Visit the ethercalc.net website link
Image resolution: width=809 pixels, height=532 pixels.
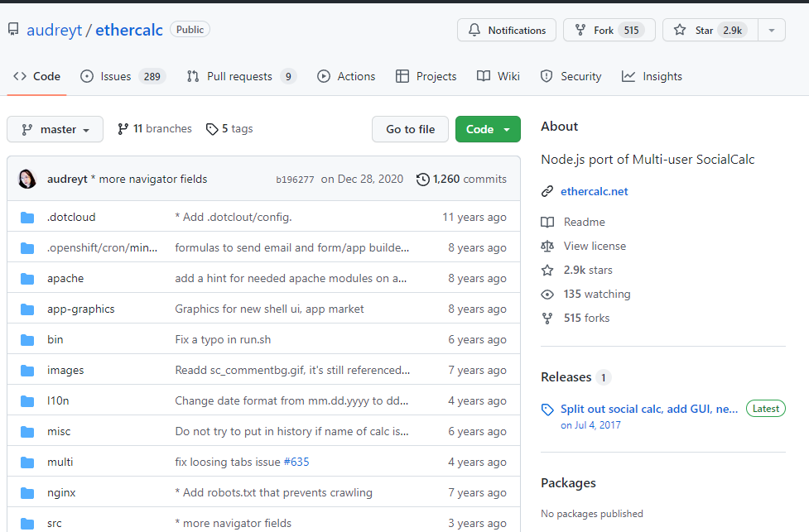(x=594, y=191)
